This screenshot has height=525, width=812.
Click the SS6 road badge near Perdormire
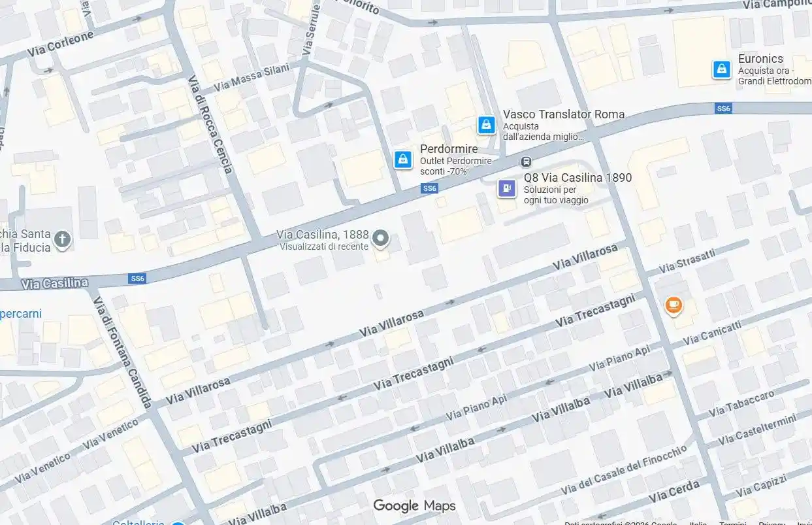tap(429, 188)
